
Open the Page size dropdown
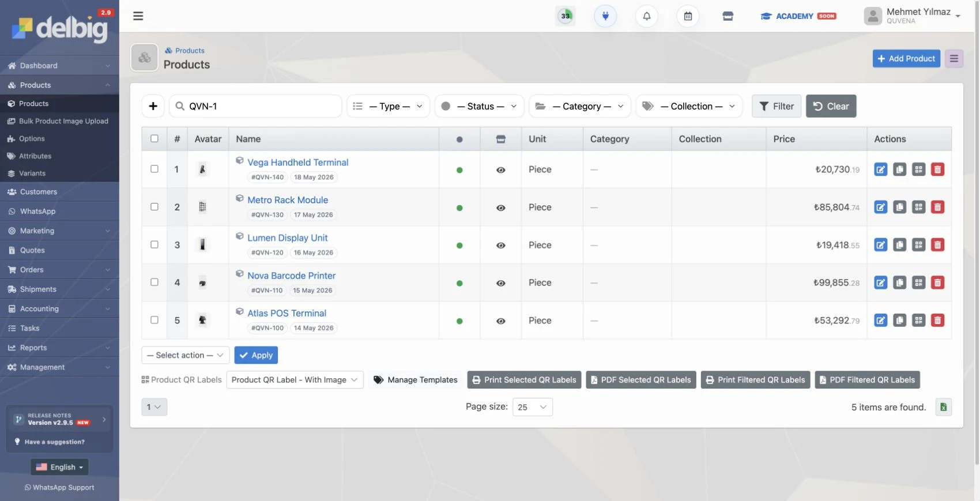coord(532,407)
